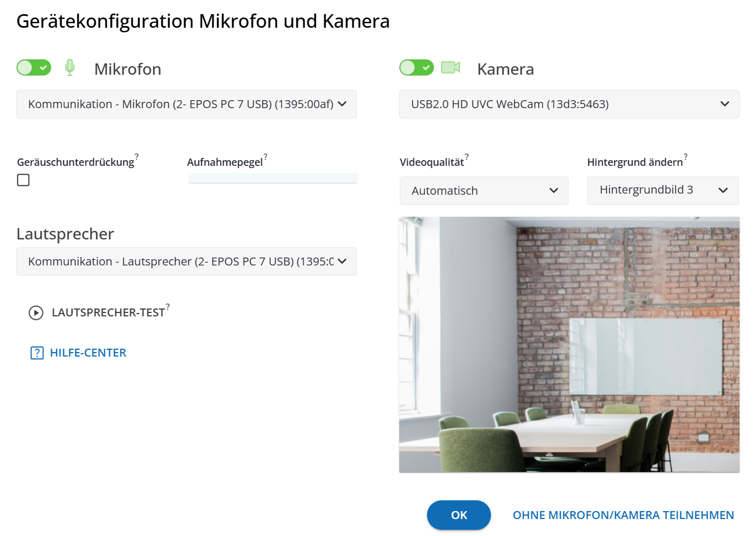Click the green microphone icon
Screen dimensions: 756x536
70,67
